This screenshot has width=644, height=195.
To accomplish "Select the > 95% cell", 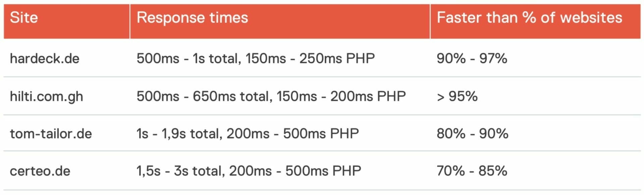I will click(457, 97).
